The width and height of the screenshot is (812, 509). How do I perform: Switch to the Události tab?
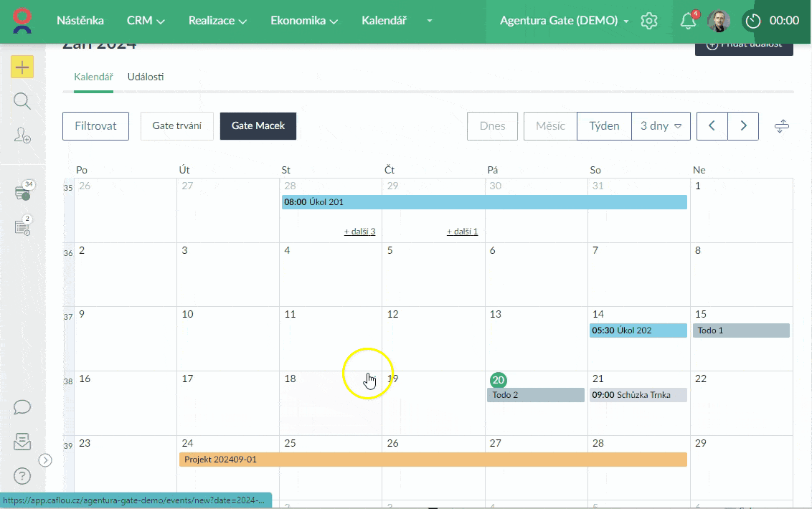click(146, 77)
